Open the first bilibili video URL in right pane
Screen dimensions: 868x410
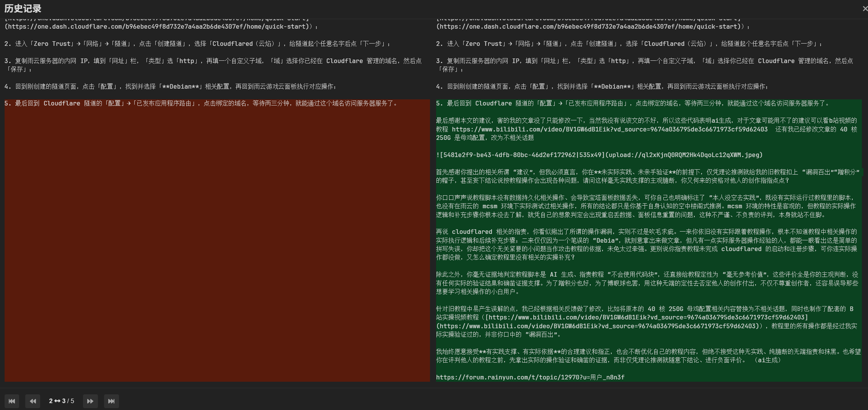tap(609, 130)
